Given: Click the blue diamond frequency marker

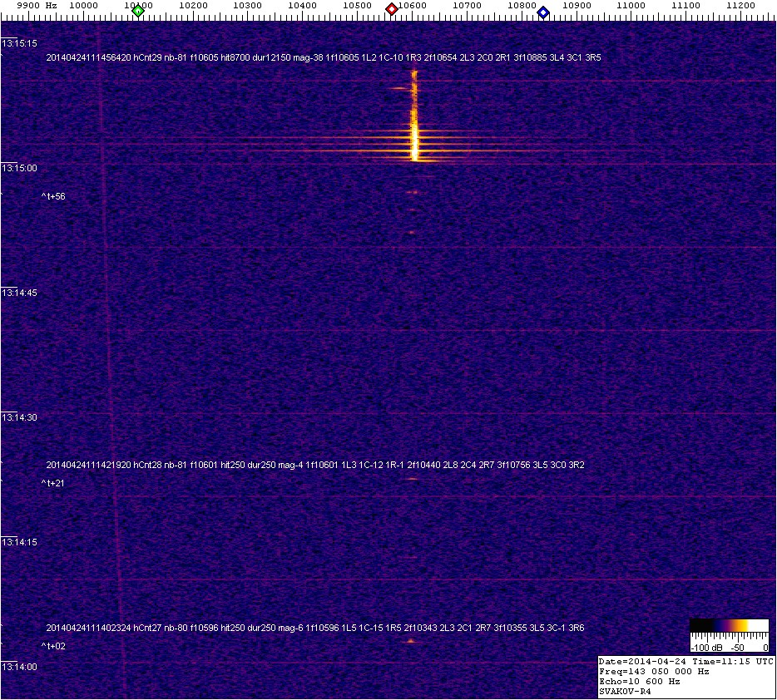Looking at the screenshot, I should 543,12.
